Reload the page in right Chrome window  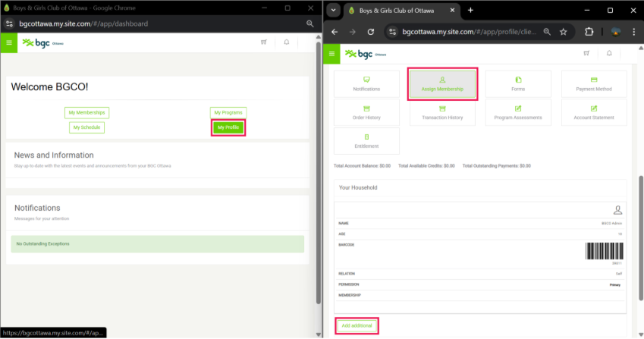click(370, 32)
